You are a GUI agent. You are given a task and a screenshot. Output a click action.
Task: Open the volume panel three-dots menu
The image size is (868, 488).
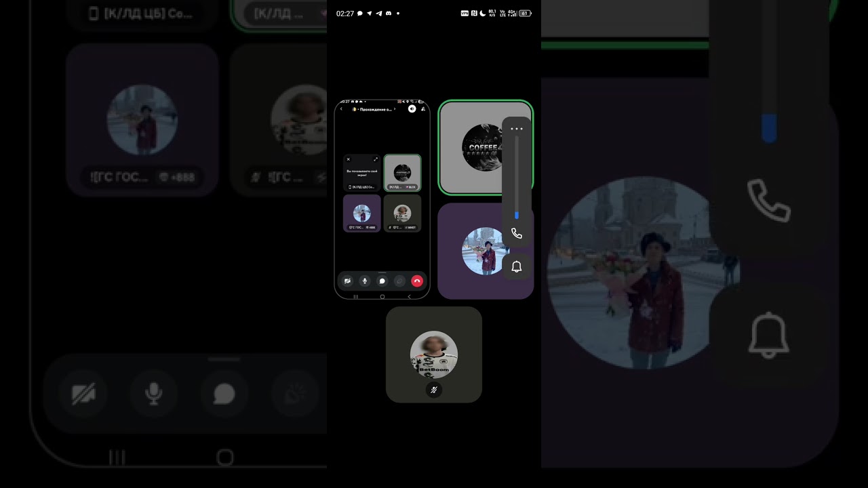pos(517,129)
